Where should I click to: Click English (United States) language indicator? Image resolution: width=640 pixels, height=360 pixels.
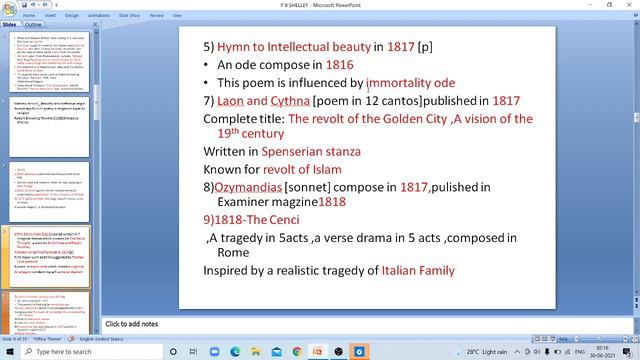(x=101, y=339)
